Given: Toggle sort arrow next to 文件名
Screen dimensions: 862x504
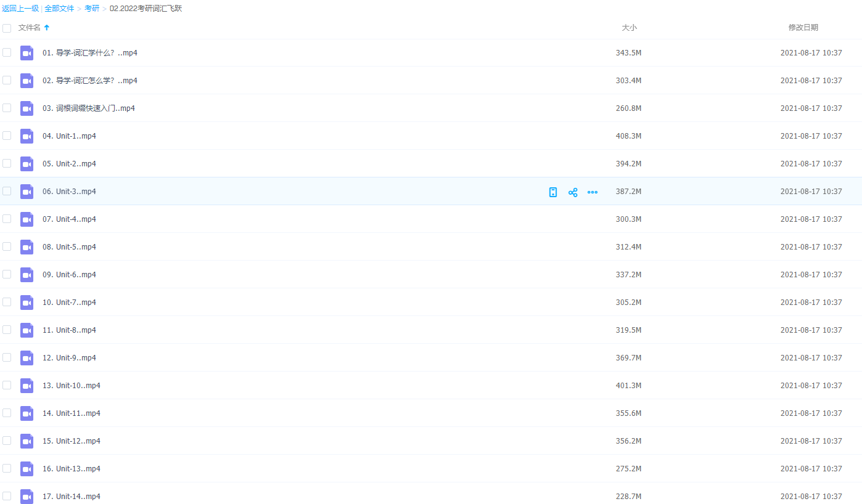Looking at the screenshot, I should pos(47,28).
